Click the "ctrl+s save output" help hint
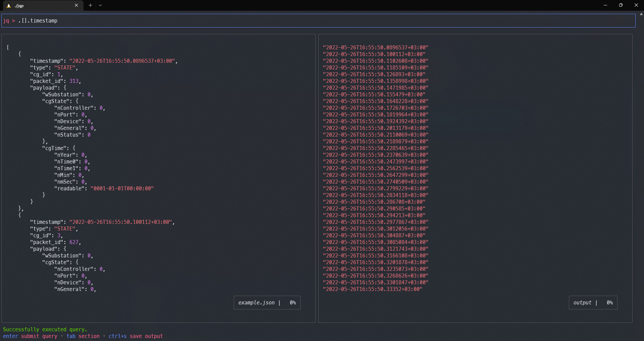Image resolution: width=644 pixels, height=341 pixels. pyautogui.click(x=136, y=336)
